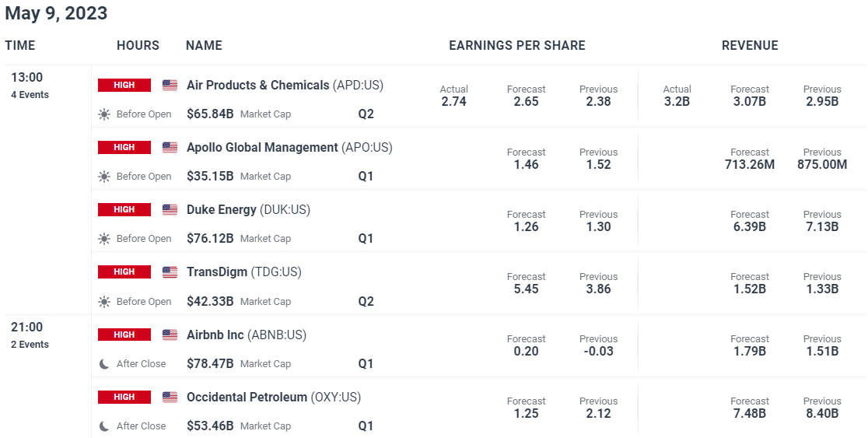This screenshot has height=438, width=868.
Task: Click the sun icon in TransDigm row
Action: [104, 301]
